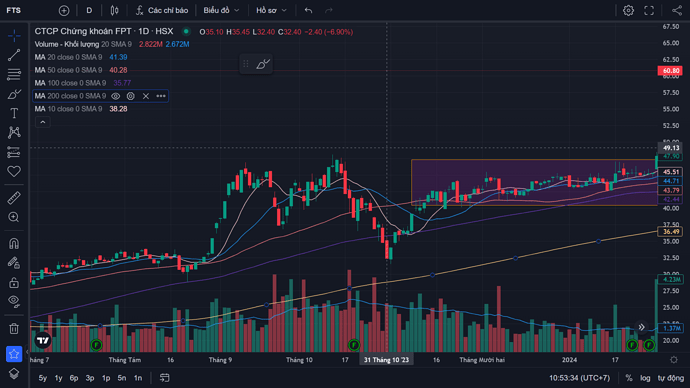The image size is (690, 388).
Task: Set range to 5y
Action: pyautogui.click(x=43, y=378)
